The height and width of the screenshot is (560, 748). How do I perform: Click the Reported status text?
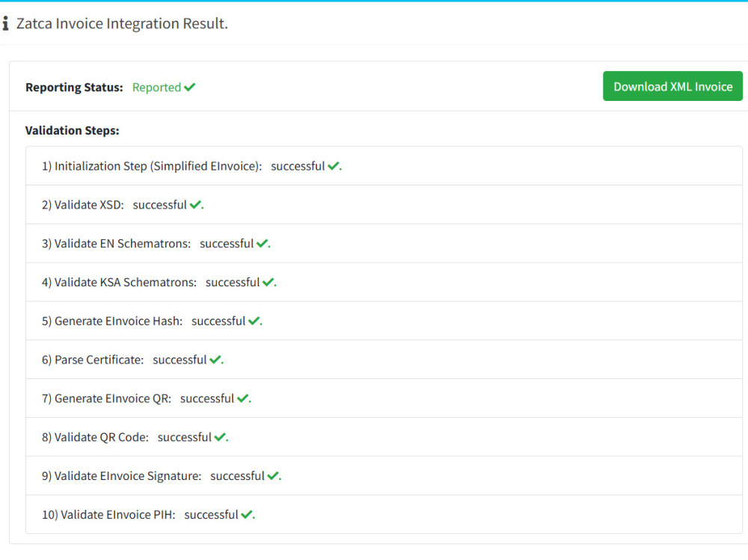tap(156, 87)
